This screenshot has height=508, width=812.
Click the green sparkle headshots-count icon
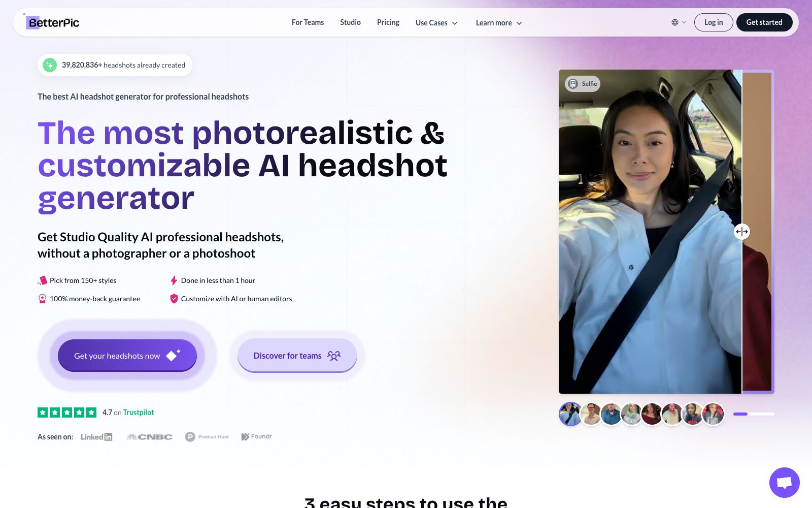pyautogui.click(x=50, y=65)
